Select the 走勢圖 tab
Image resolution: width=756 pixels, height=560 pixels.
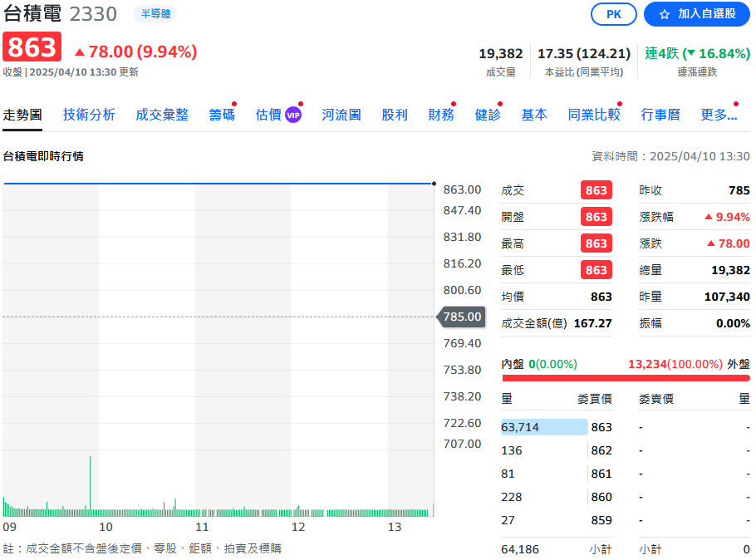22,115
